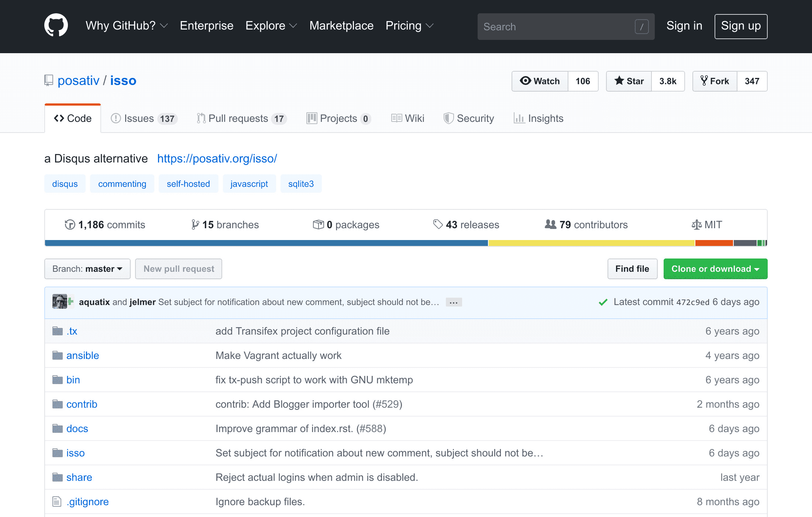Screen dimensions: 812x517
Task: Click the blue segment of language bar
Action: pyautogui.click(x=266, y=243)
